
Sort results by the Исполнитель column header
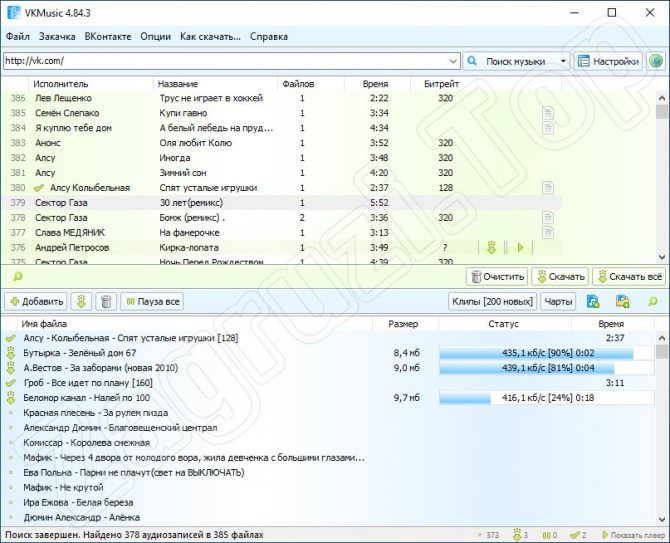coord(90,84)
